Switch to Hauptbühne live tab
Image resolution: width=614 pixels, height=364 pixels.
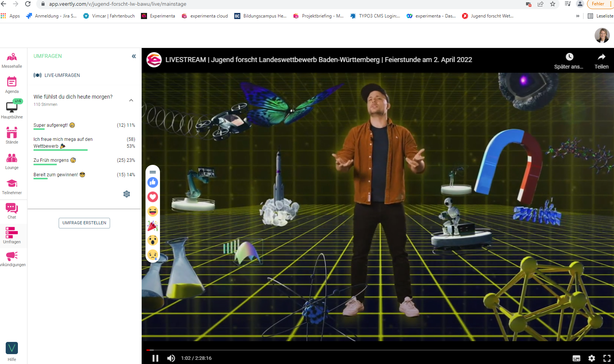[12, 108]
